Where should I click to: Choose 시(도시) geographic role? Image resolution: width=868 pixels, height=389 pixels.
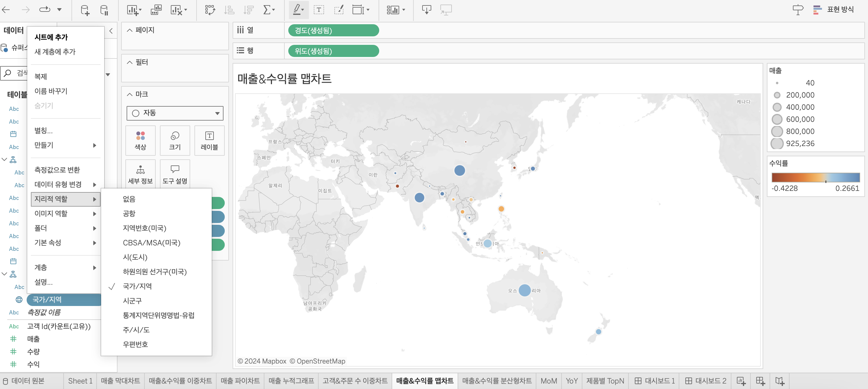pos(135,257)
